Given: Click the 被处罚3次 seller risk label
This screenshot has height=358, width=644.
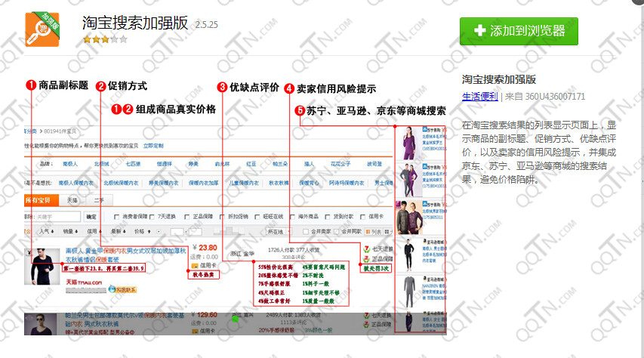Looking at the screenshot, I should click(x=377, y=268).
